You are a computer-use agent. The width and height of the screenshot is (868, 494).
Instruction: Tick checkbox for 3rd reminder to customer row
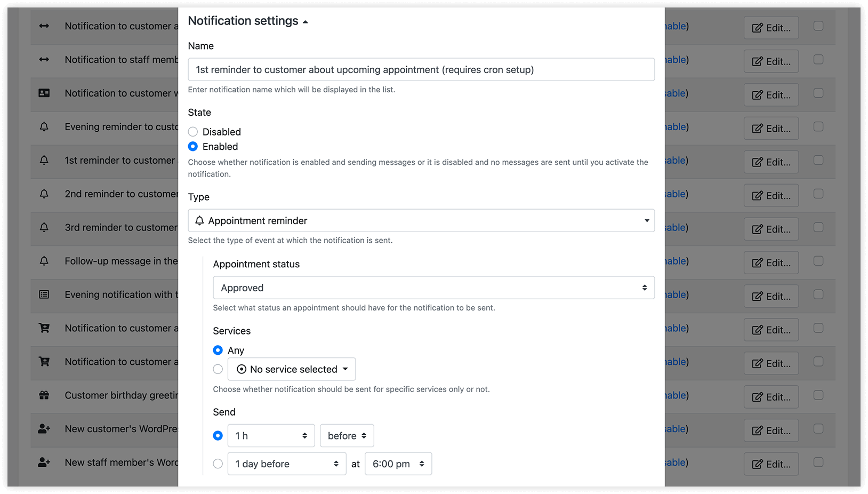click(x=818, y=227)
